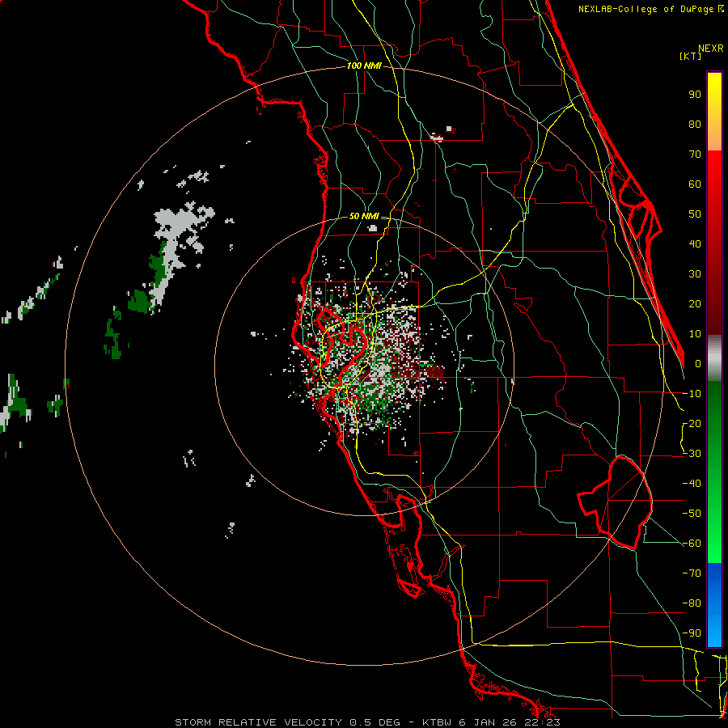Screen dimensions: 728x728
Task: Click the "100 NMI" range ring label
Action: click(x=364, y=66)
